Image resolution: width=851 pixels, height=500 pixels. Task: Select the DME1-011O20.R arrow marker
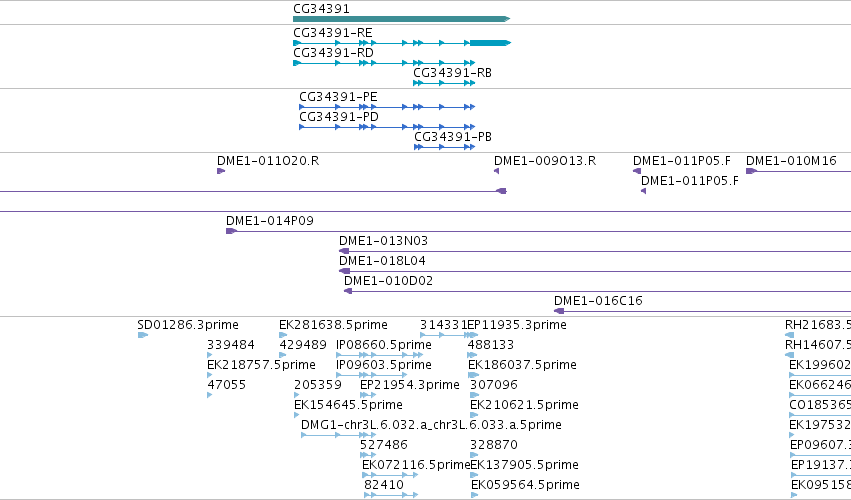click(221, 171)
